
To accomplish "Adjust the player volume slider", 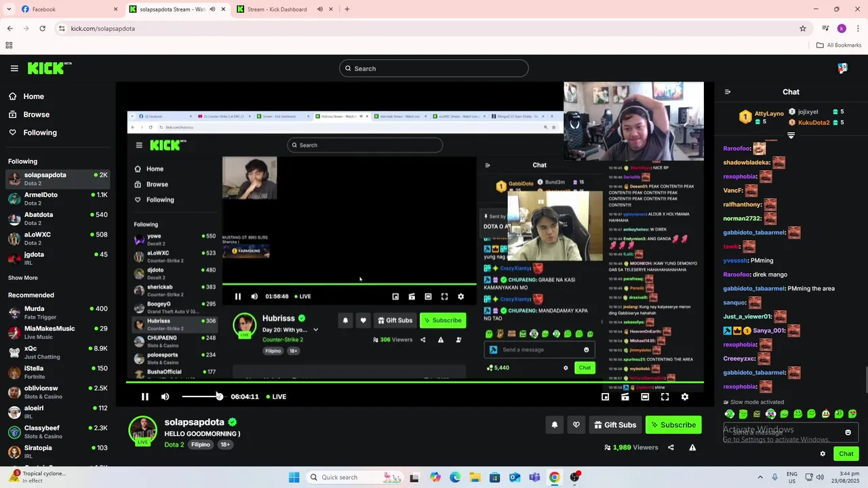I will click(201, 396).
